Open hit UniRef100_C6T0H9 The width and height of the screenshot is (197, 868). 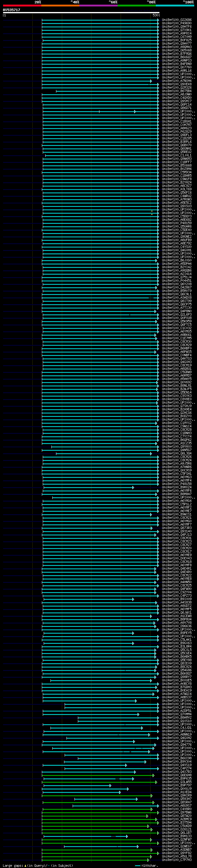point(177,37)
